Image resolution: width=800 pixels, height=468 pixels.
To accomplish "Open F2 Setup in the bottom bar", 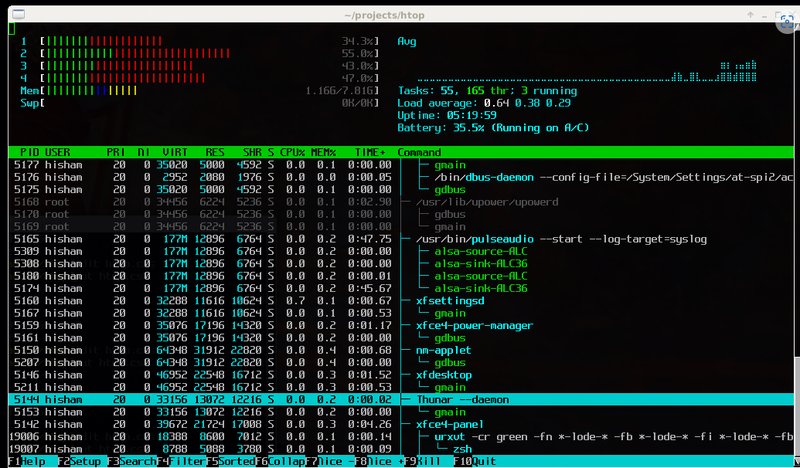I will pos(82,462).
